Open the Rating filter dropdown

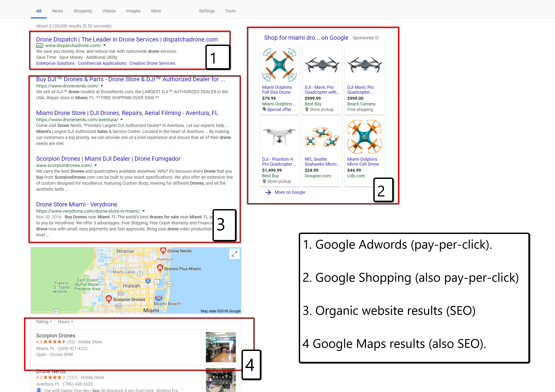(x=44, y=322)
